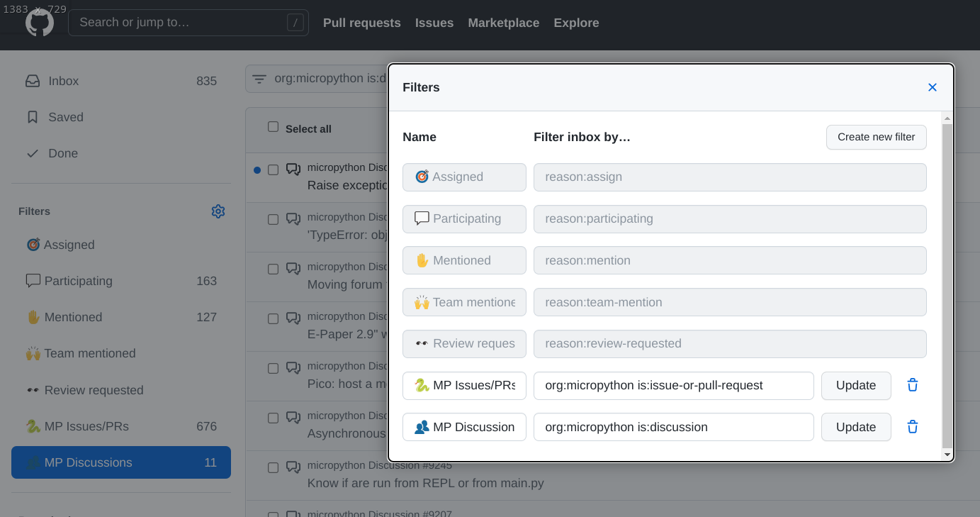Click discussion icon on 'Pico: host a' row
Viewport: 980px width, 517px height.
(293, 368)
